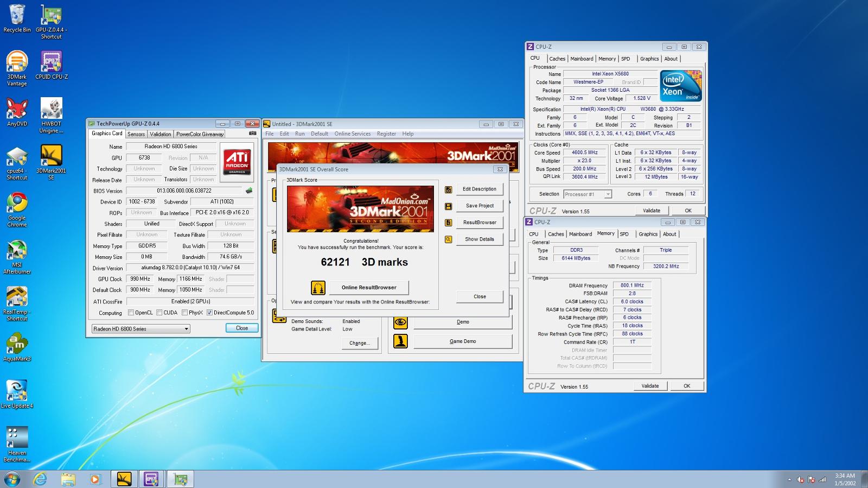The height and width of the screenshot is (488, 868).
Task: Open the Live Update 4 desktop icon
Action: click(17, 394)
